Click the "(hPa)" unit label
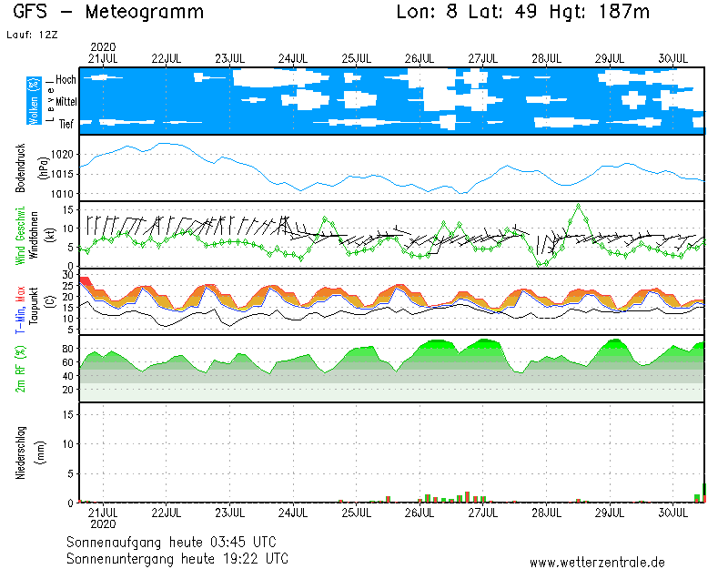 pyautogui.click(x=43, y=168)
